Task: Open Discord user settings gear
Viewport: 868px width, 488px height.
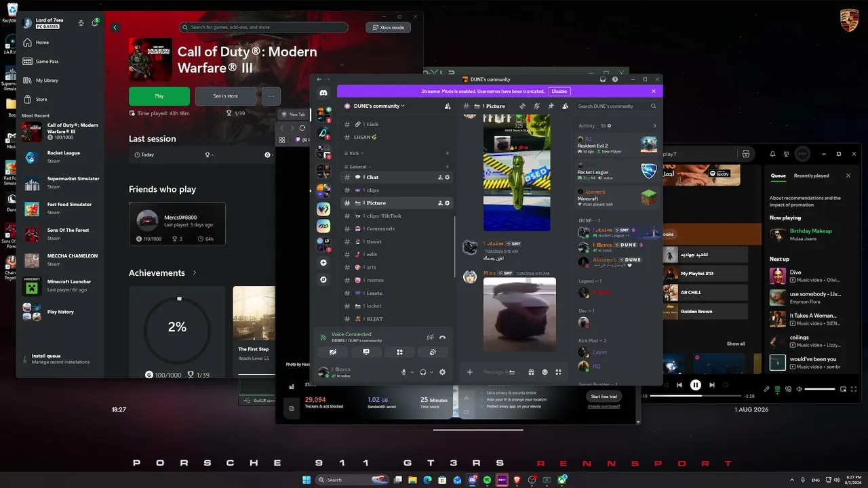Action: (443, 372)
